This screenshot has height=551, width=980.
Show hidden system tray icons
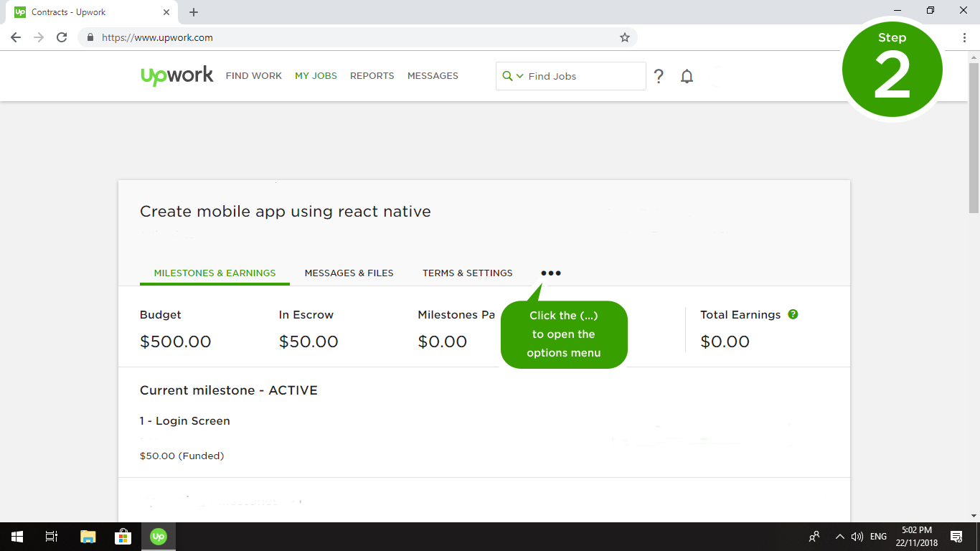pos(839,536)
